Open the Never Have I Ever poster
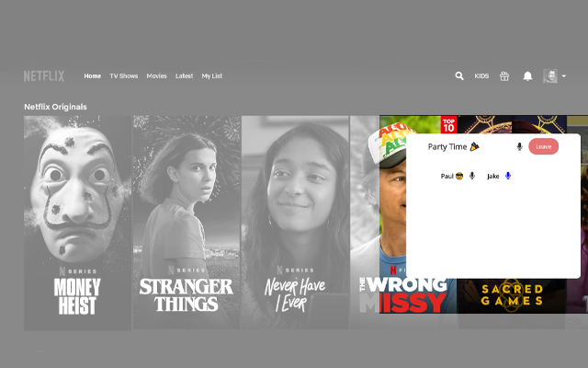This screenshot has height=368, width=588. pos(295,223)
